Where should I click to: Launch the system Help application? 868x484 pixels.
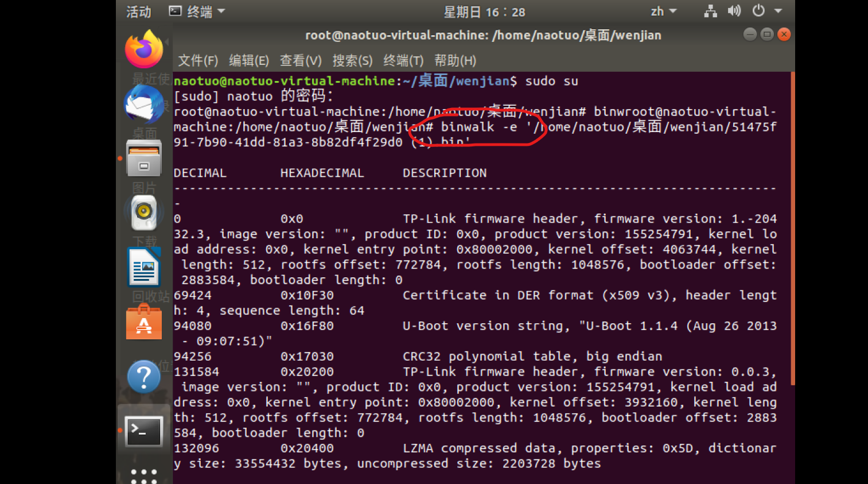coord(143,377)
